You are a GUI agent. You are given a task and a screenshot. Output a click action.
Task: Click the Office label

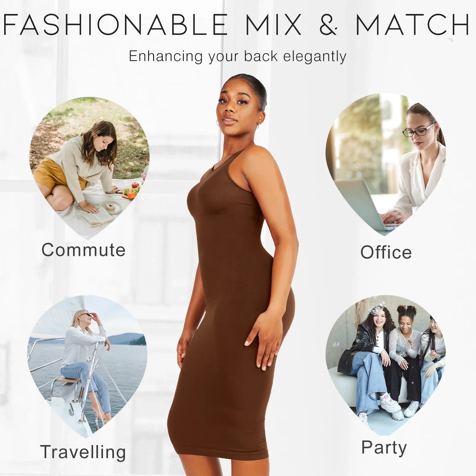(x=386, y=252)
